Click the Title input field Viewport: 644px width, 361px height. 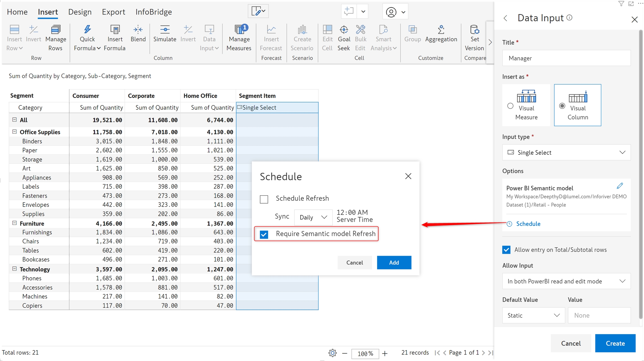566,58
